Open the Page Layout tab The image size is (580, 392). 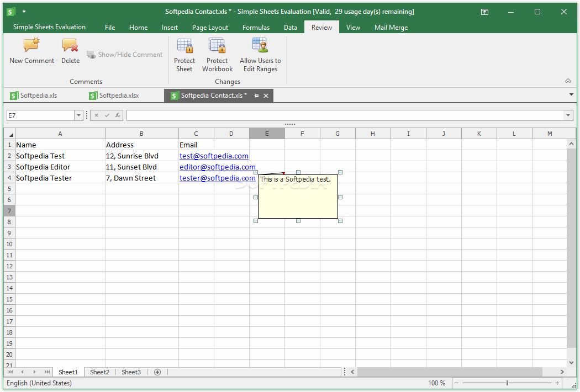[210, 28]
